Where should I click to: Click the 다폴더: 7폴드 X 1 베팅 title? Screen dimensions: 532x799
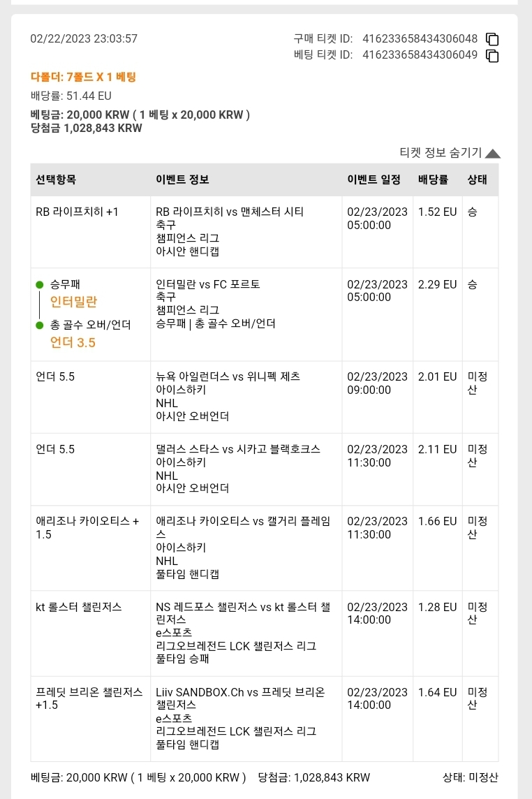(84, 77)
